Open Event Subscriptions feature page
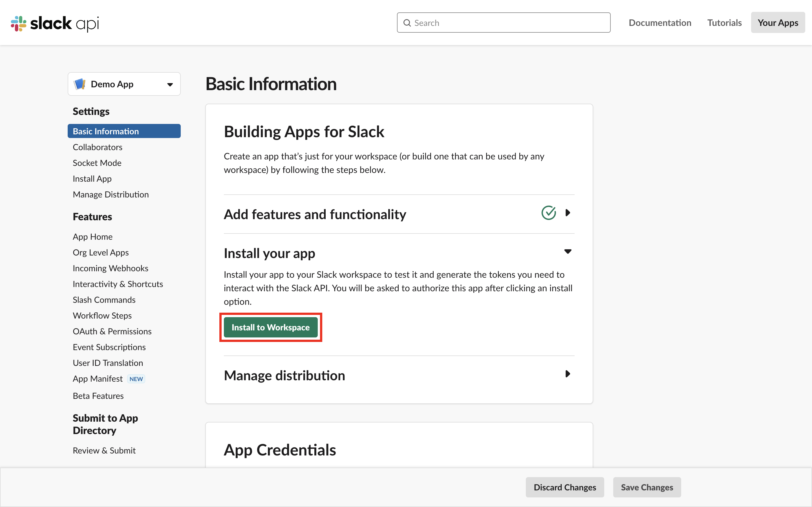This screenshot has height=507, width=812. [x=109, y=347]
